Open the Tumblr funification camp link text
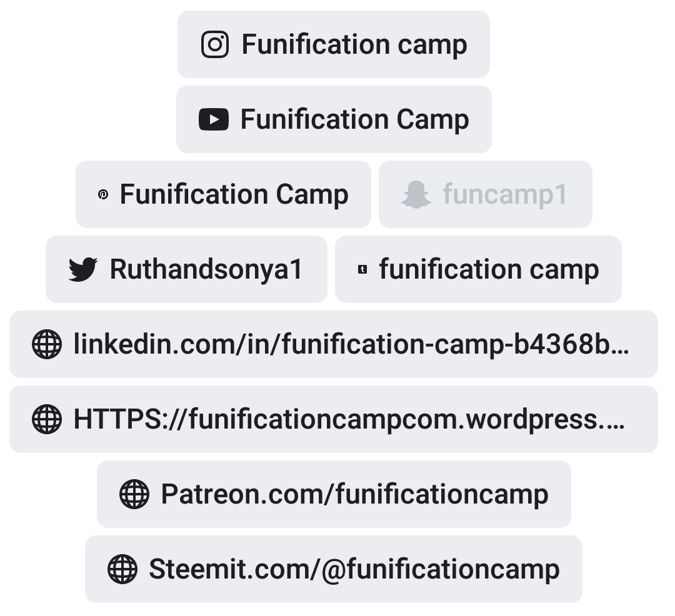The width and height of the screenshot is (675, 616). click(x=489, y=269)
